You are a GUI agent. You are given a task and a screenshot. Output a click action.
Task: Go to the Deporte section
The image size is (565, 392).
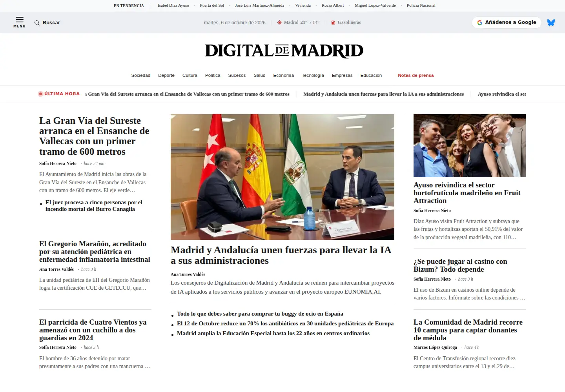pos(166,75)
